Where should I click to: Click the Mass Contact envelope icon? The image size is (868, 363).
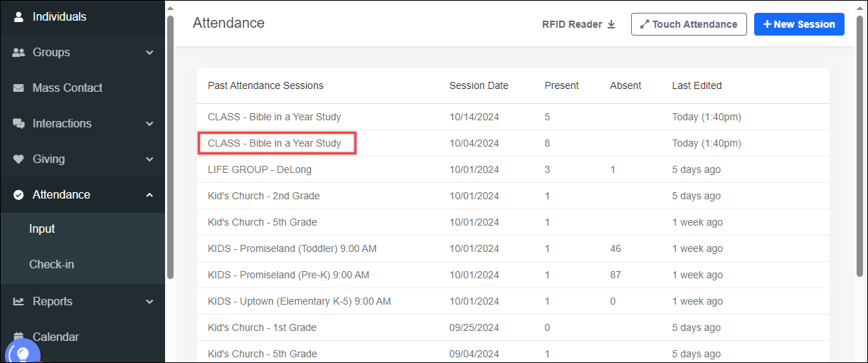tap(19, 88)
